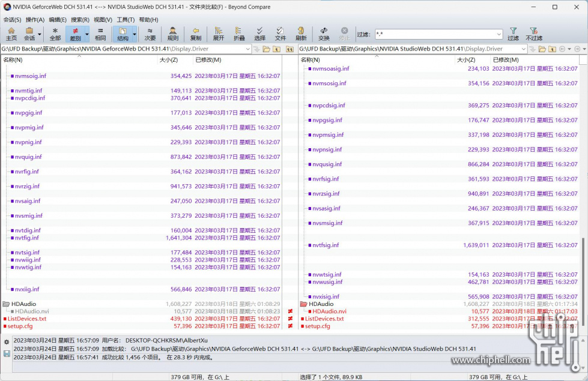Open the 会话 toolbar dropdown arrow

point(40,34)
